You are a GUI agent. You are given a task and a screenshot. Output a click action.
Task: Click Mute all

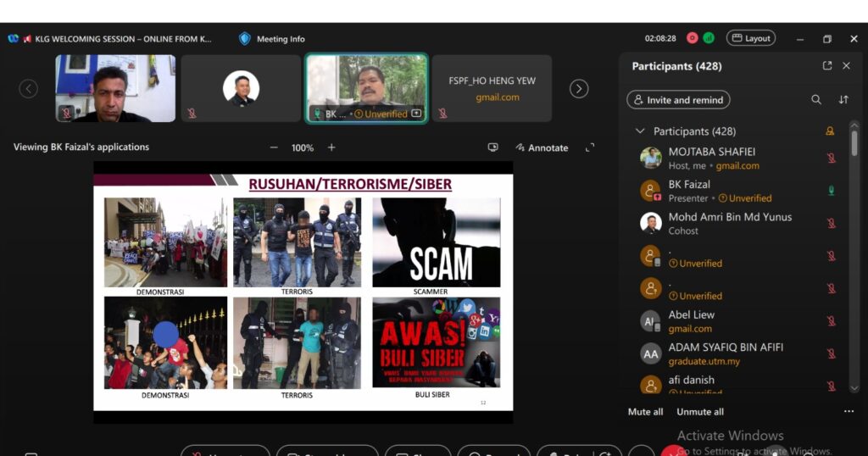(x=645, y=412)
